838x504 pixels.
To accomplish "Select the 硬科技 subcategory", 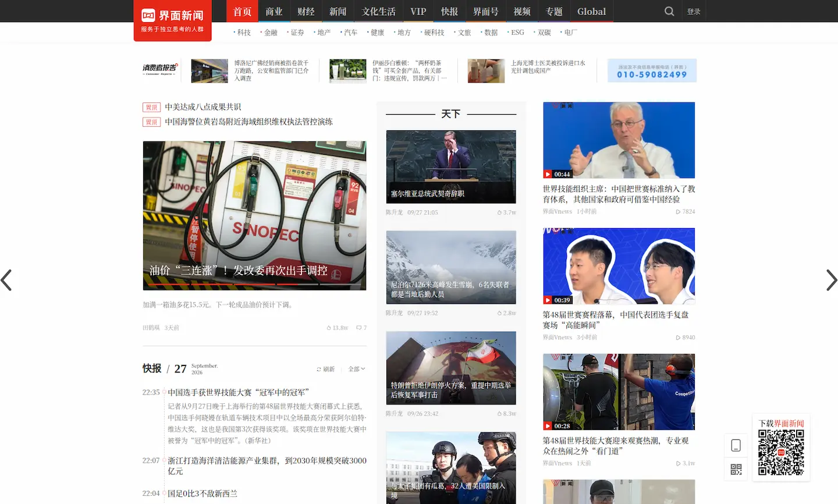I will 434,33.
